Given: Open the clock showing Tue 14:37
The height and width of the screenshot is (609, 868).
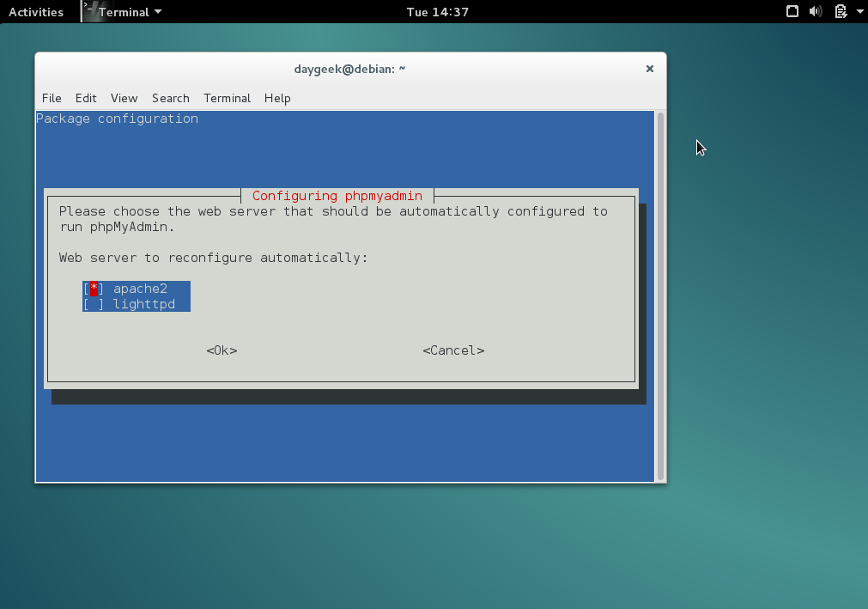Looking at the screenshot, I should click(x=437, y=12).
